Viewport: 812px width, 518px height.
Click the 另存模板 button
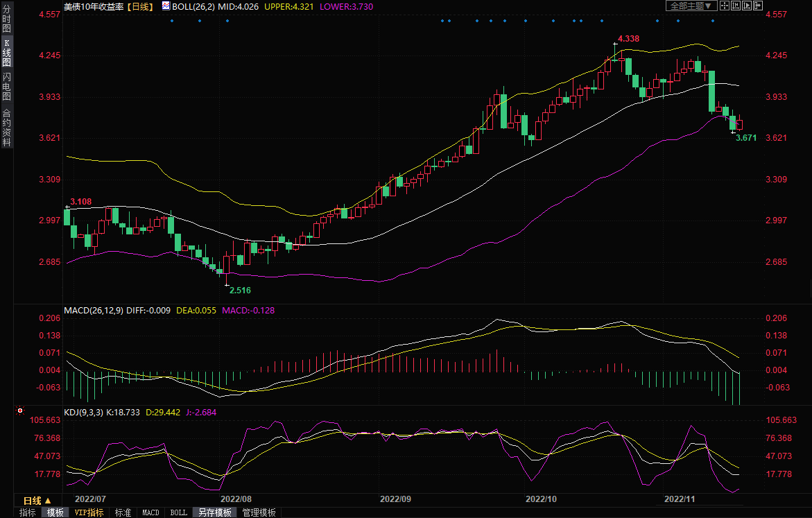tap(214, 512)
